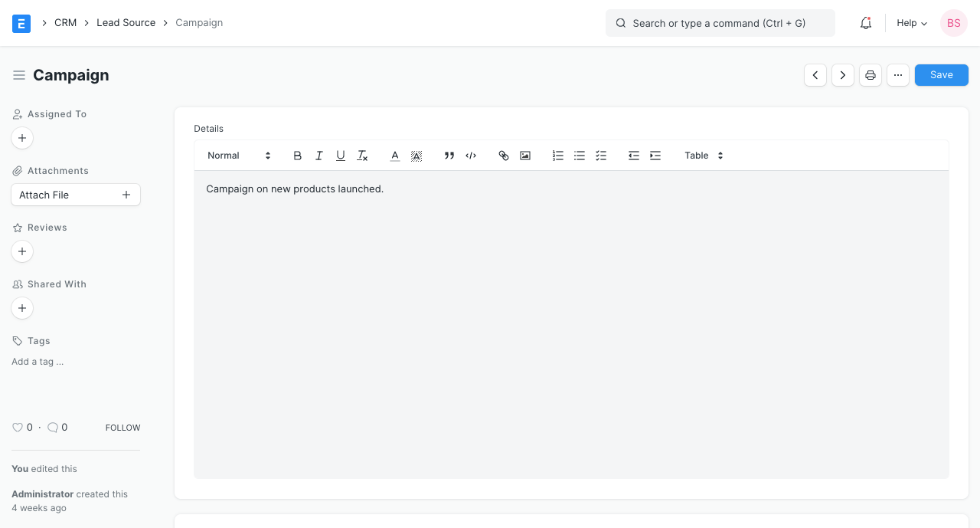The height and width of the screenshot is (528, 980).
Task: Insert a code block
Action: coord(471,156)
